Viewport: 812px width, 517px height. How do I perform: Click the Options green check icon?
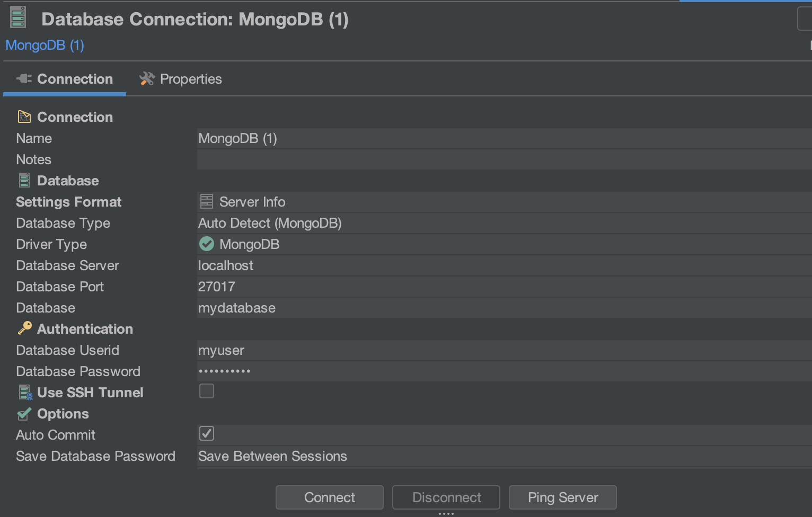24,414
